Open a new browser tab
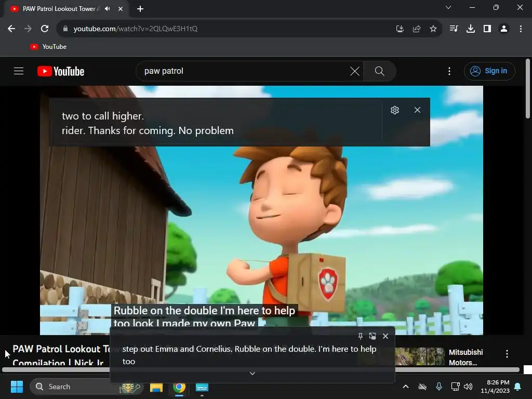The width and height of the screenshot is (532, 399). [140, 9]
